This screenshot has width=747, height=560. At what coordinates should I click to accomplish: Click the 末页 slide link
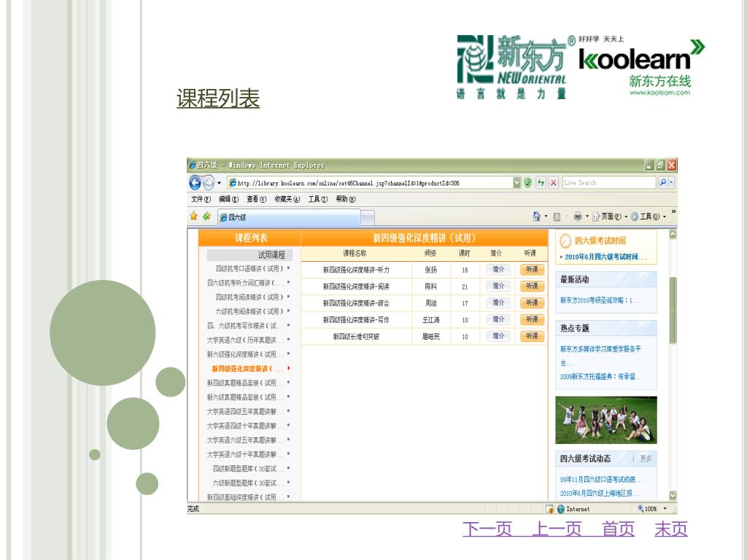(671, 529)
